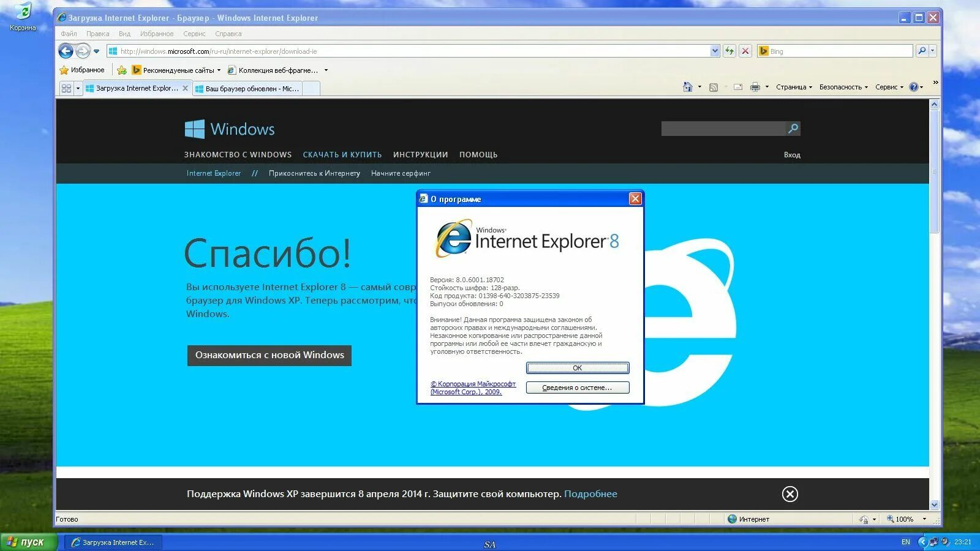The image size is (980, 551).
Task: Open the Правка menu
Action: (x=98, y=34)
